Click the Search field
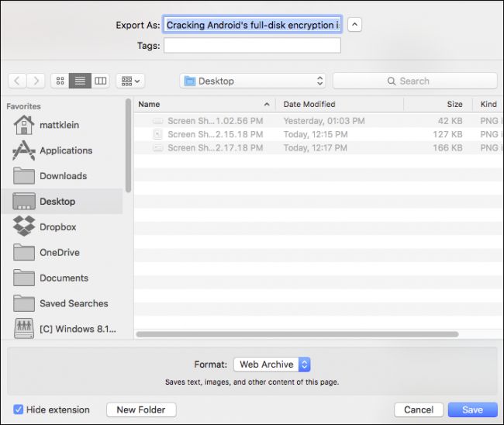This screenshot has height=425, width=504. click(x=415, y=81)
